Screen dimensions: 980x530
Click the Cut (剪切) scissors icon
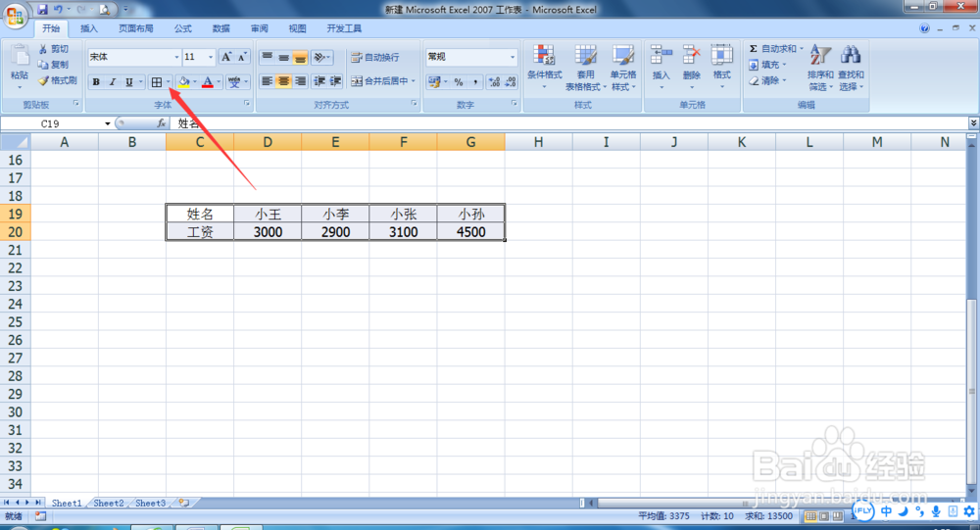tap(43, 49)
